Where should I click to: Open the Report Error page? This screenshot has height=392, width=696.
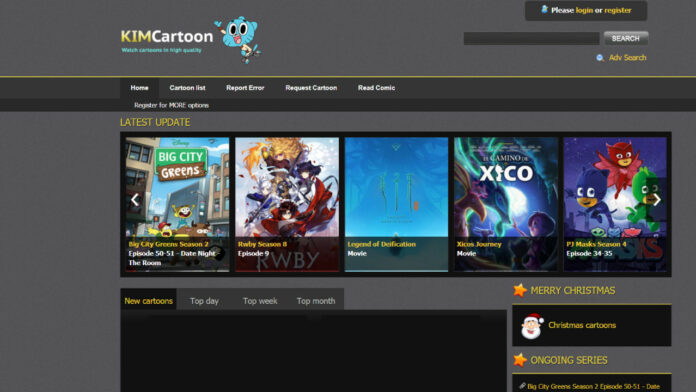click(x=245, y=88)
